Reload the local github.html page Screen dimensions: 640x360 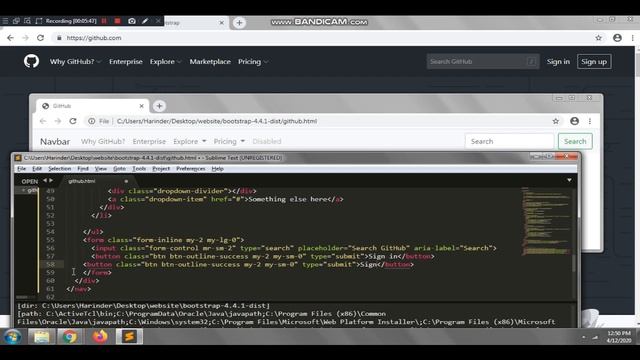73,121
